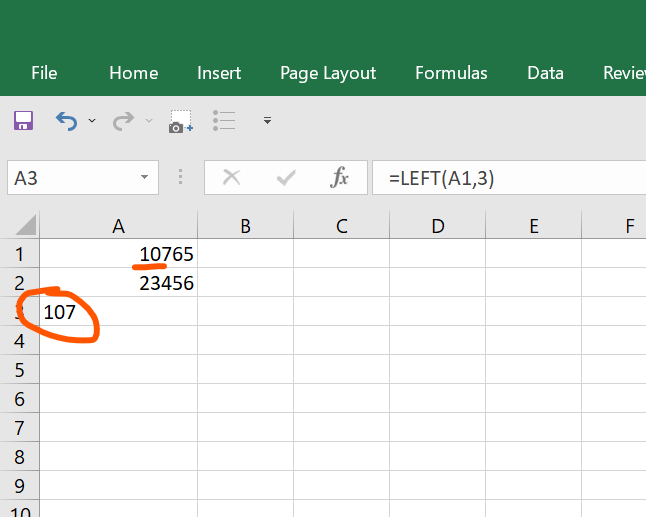Select row 8 header
Viewport: 646px width, 517px height.
click(x=19, y=456)
